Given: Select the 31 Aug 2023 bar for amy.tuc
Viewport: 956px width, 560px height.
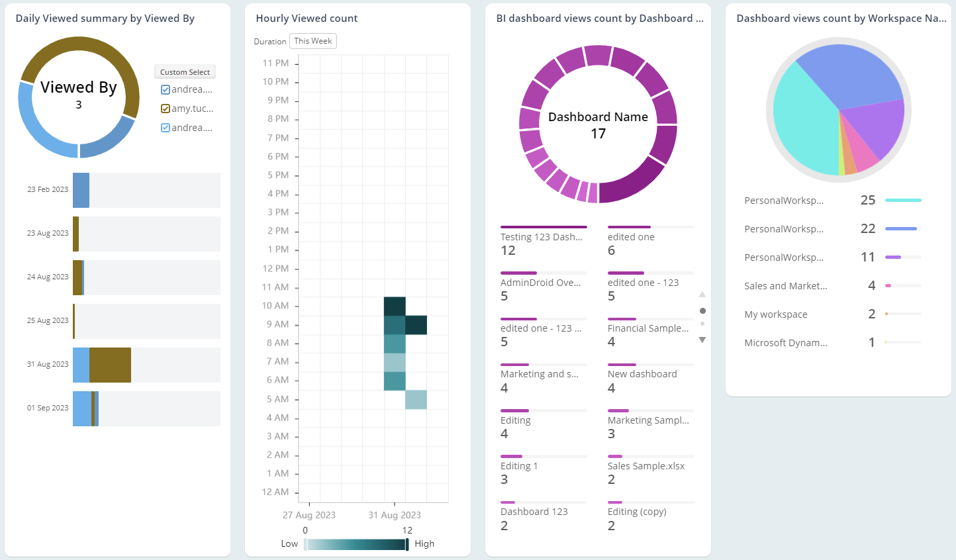Looking at the screenshot, I should pos(109,364).
